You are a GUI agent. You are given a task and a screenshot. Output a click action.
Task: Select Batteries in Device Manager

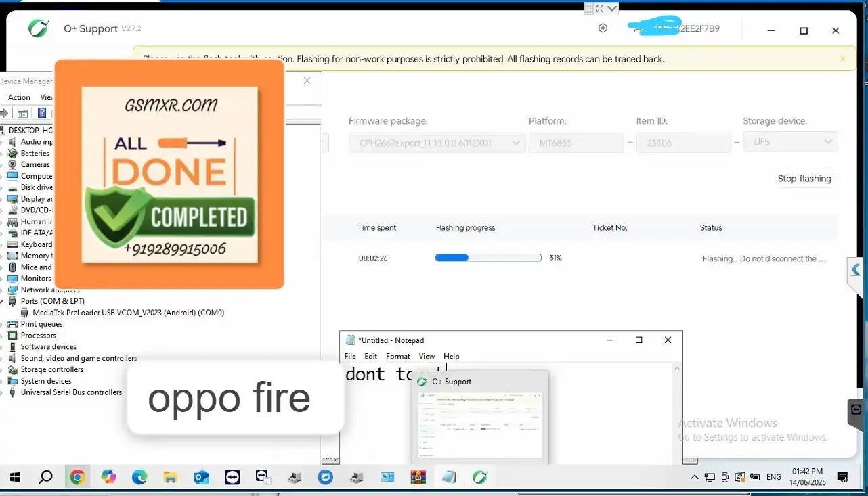point(35,154)
